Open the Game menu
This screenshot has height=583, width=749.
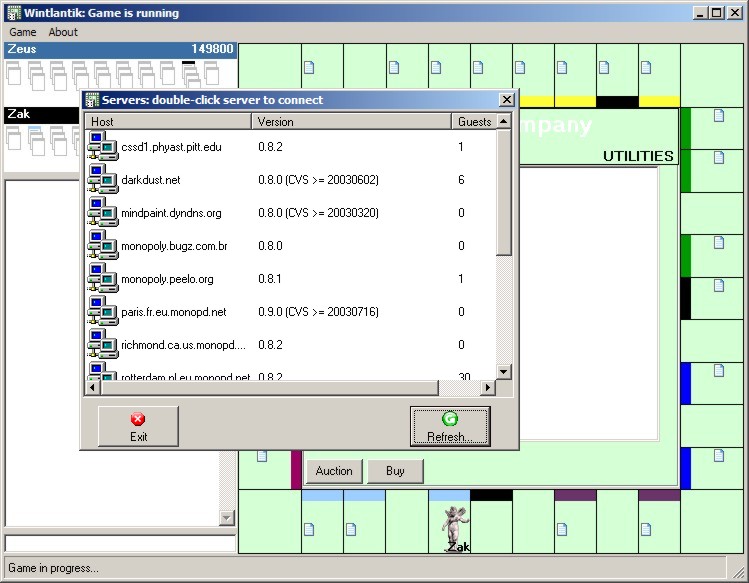coord(23,32)
